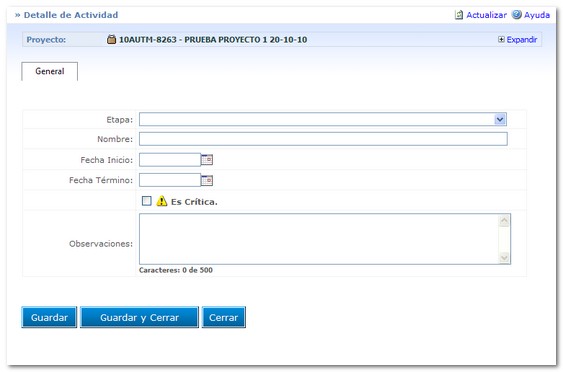Viewport: 563px width, 372px height.
Task: Open the Etapa dropdown arrow
Action: tap(500, 119)
